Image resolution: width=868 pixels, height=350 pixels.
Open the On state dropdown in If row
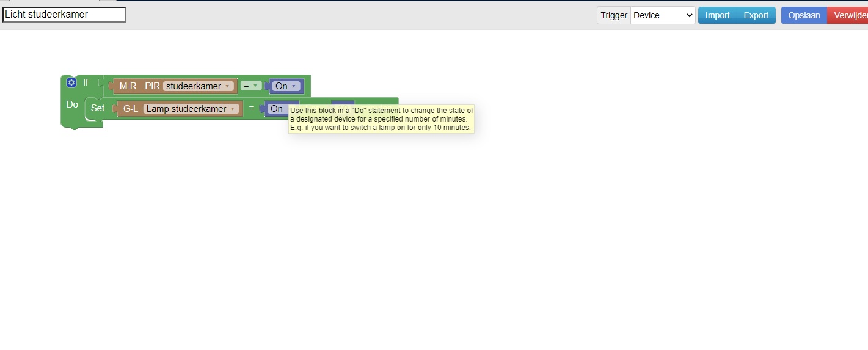pyautogui.click(x=286, y=86)
